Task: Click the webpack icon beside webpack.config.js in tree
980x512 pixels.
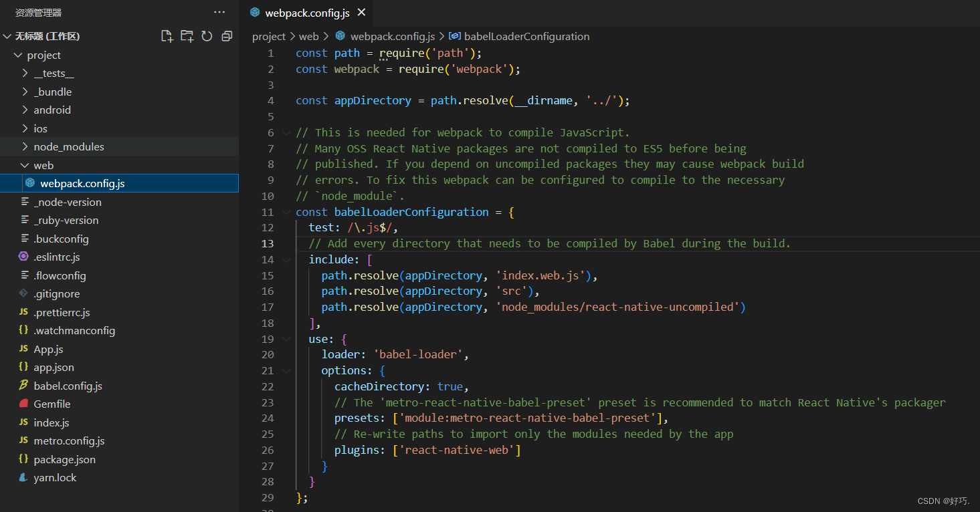Action: pos(30,183)
